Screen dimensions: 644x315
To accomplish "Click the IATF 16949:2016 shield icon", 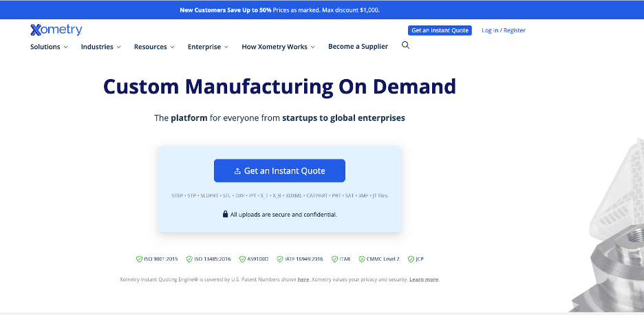I will (x=280, y=259).
